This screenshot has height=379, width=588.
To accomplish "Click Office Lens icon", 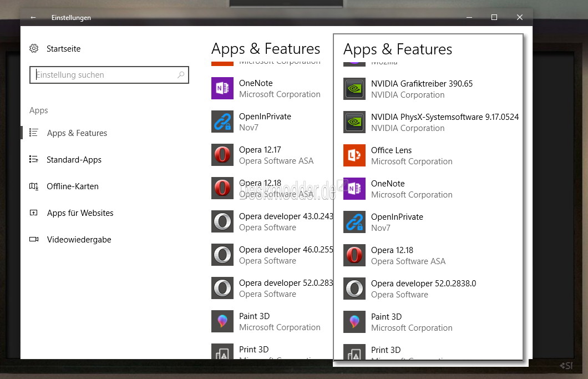I will [x=354, y=155].
